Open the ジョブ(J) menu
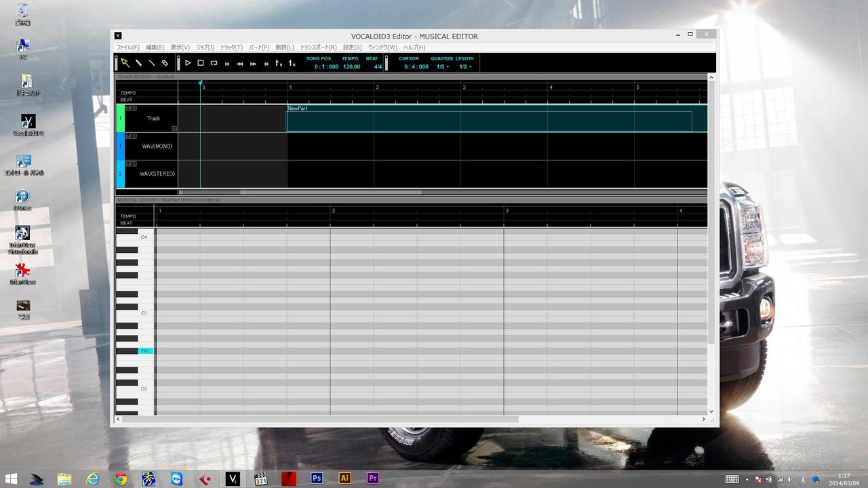Viewport: 868px width, 488px height. coord(205,47)
